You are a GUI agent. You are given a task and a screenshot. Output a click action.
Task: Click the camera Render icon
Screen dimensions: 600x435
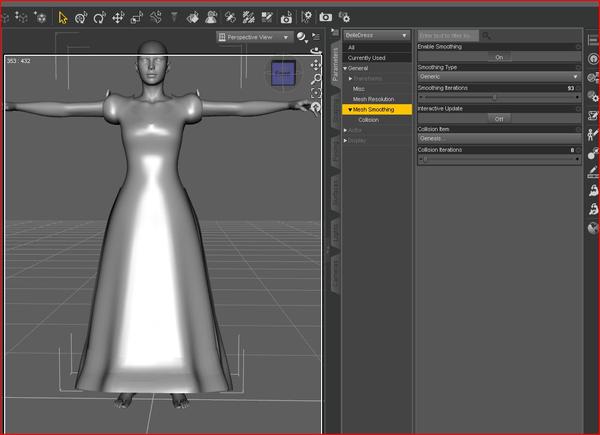326,17
